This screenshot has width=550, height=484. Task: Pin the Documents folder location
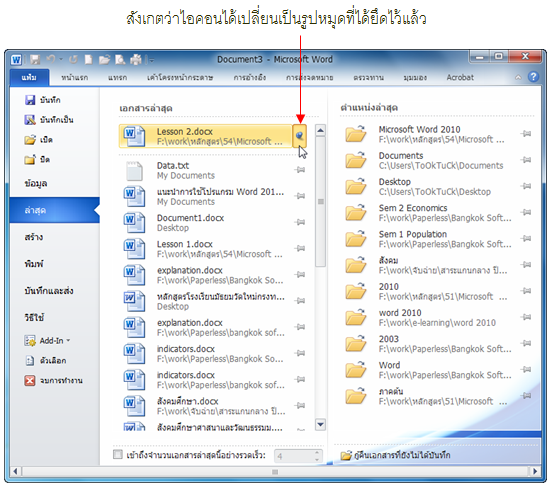click(526, 160)
